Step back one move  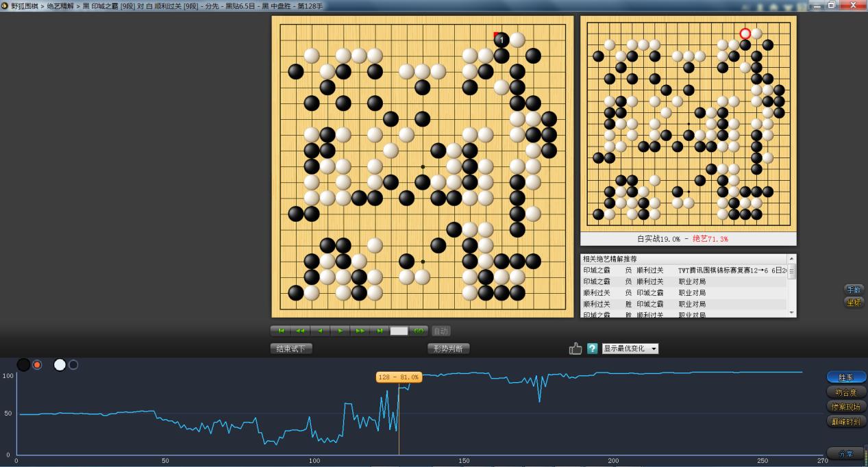(x=320, y=331)
